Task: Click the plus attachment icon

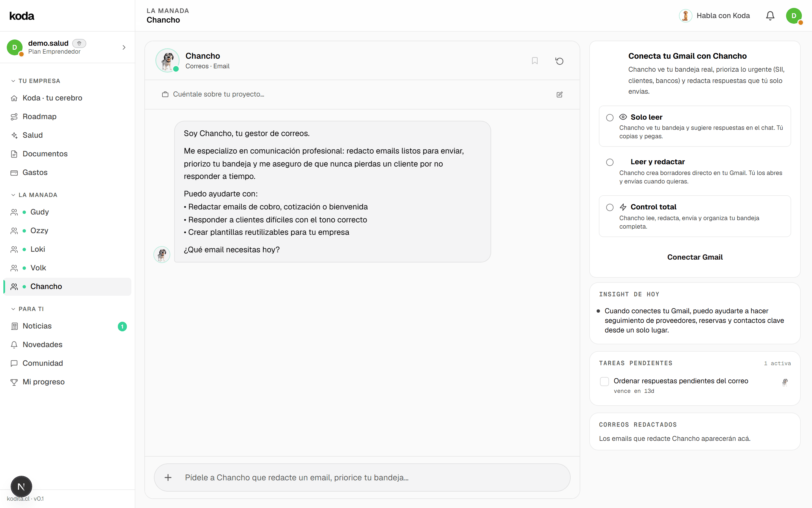Action: (x=168, y=478)
